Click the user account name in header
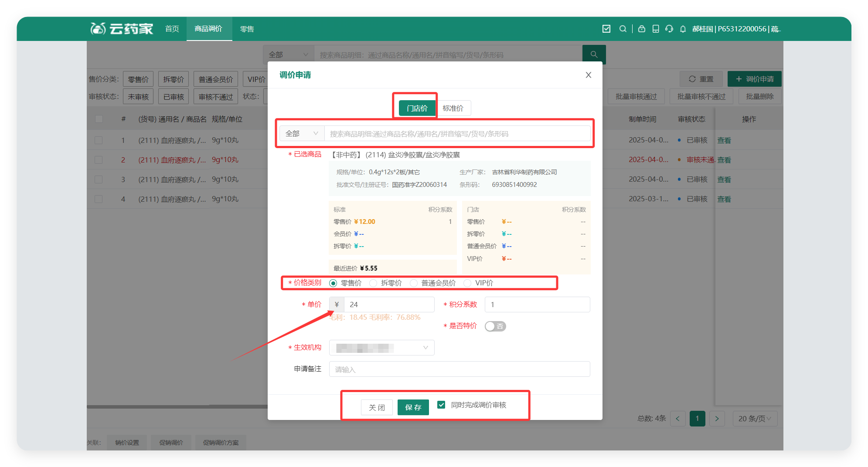Image resolution: width=868 pixels, height=467 pixels. pyautogui.click(x=736, y=29)
